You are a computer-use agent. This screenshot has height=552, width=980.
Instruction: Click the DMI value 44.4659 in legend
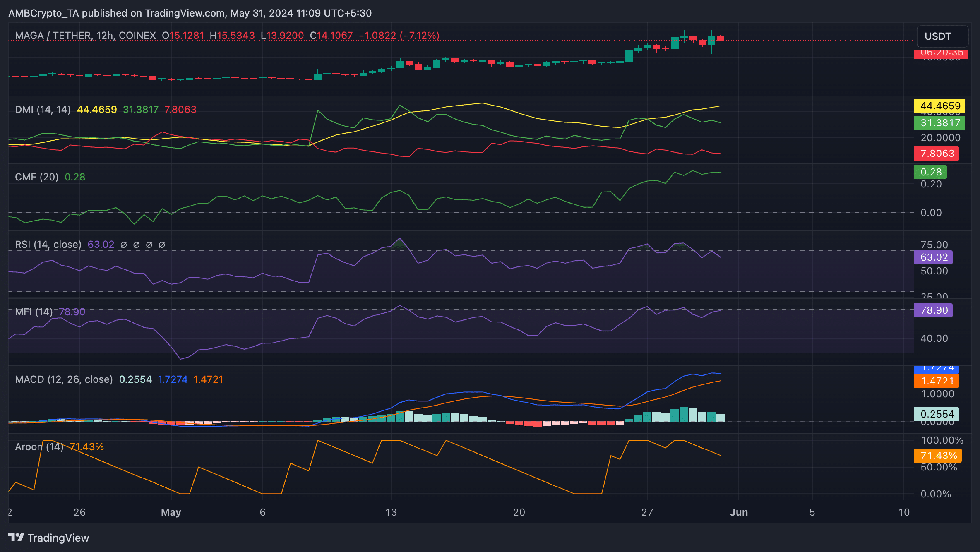point(97,110)
